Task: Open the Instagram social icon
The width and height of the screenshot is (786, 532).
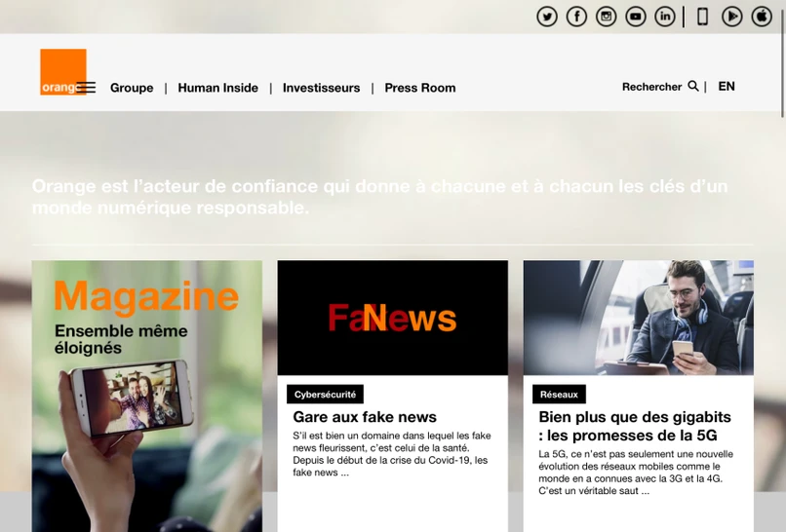Action: click(x=606, y=17)
